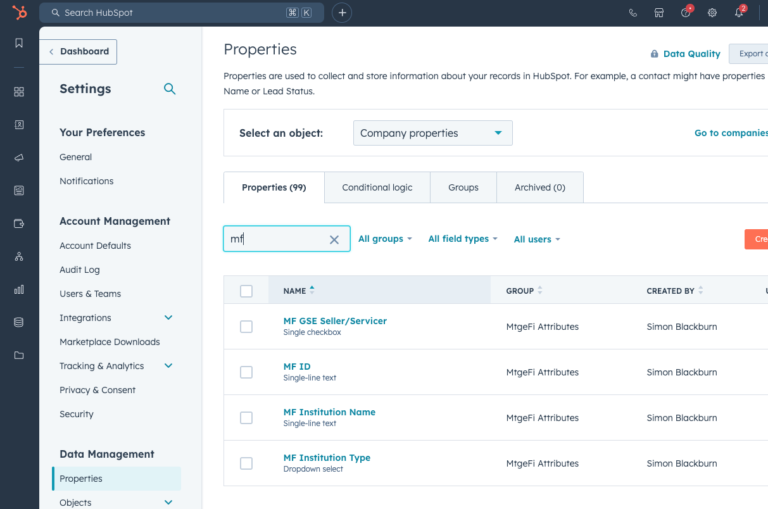Check the MF GSE Seller/Servicer row checkbox

pyautogui.click(x=246, y=327)
